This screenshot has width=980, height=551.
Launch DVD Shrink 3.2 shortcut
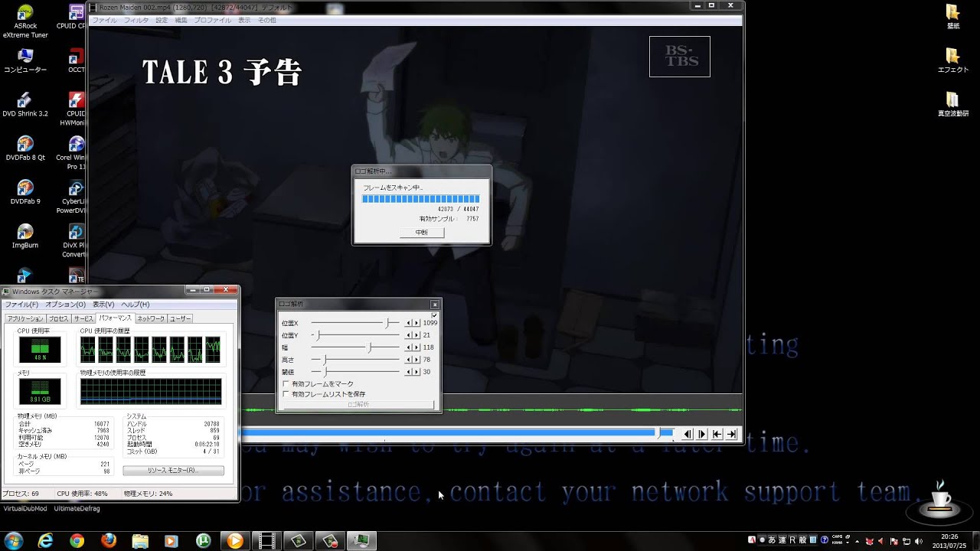tap(25, 105)
